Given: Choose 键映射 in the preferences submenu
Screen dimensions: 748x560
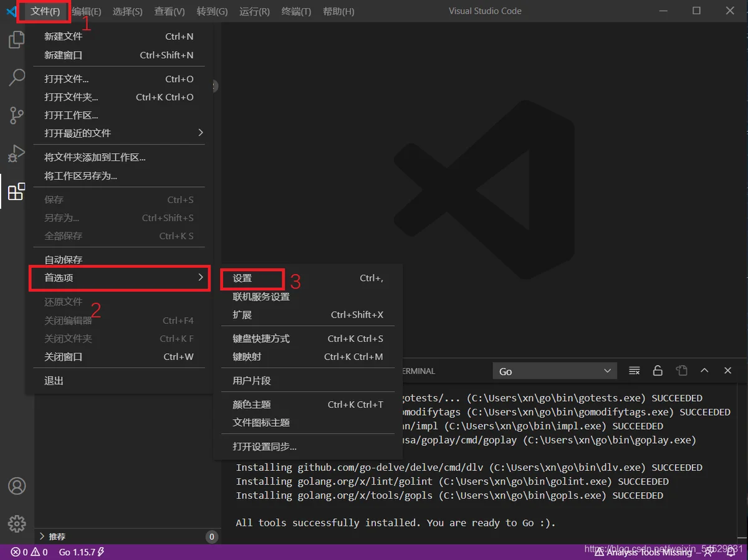Looking at the screenshot, I should [308, 357].
